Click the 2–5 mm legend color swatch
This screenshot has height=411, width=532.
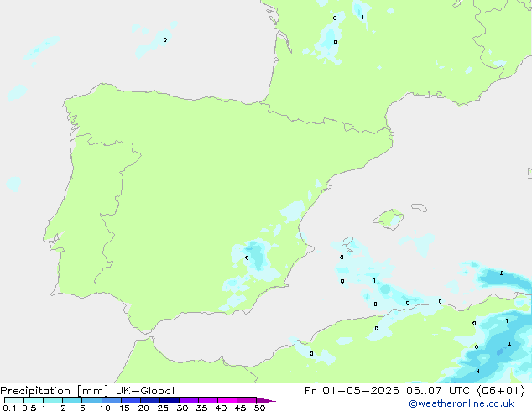click(72, 400)
